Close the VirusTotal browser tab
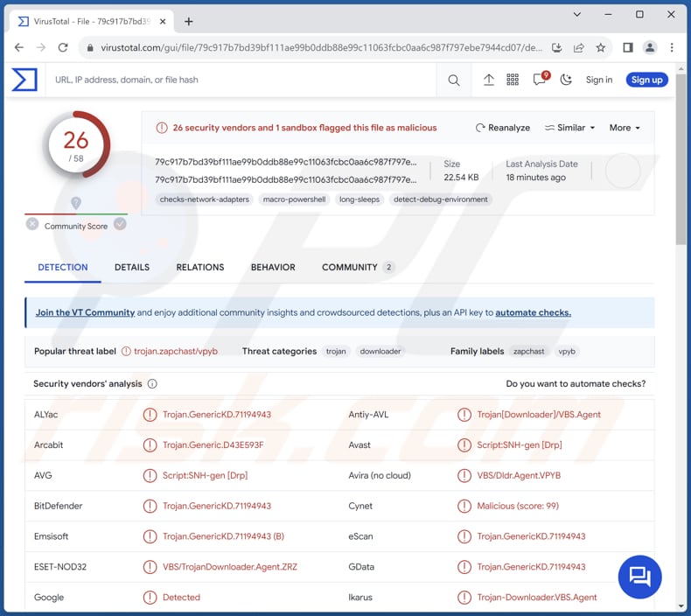The image size is (691, 616). pos(163,21)
